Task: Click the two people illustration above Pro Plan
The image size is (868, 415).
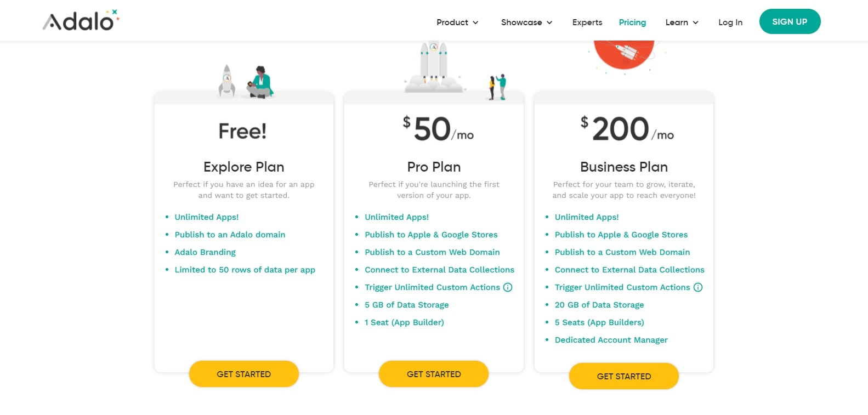Action: click(x=497, y=87)
